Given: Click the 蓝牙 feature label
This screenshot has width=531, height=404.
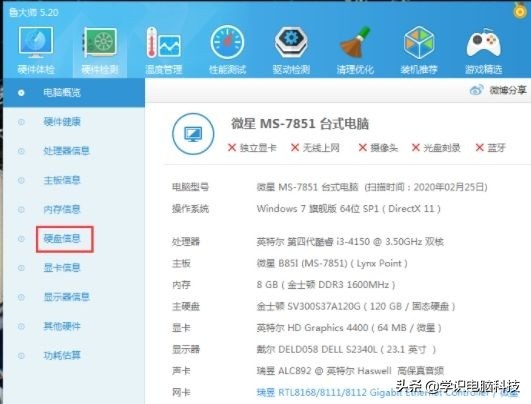Looking at the screenshot, I should 496,148.
